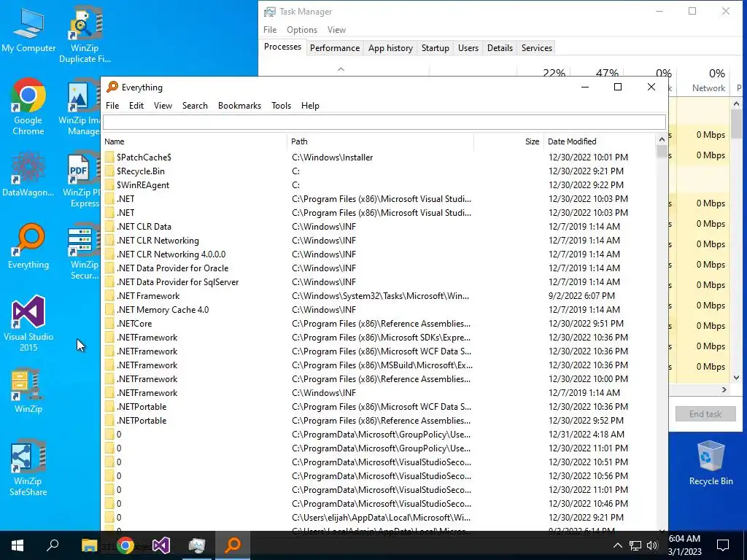Open File Explorer from the taskbar

click(89, 545)
